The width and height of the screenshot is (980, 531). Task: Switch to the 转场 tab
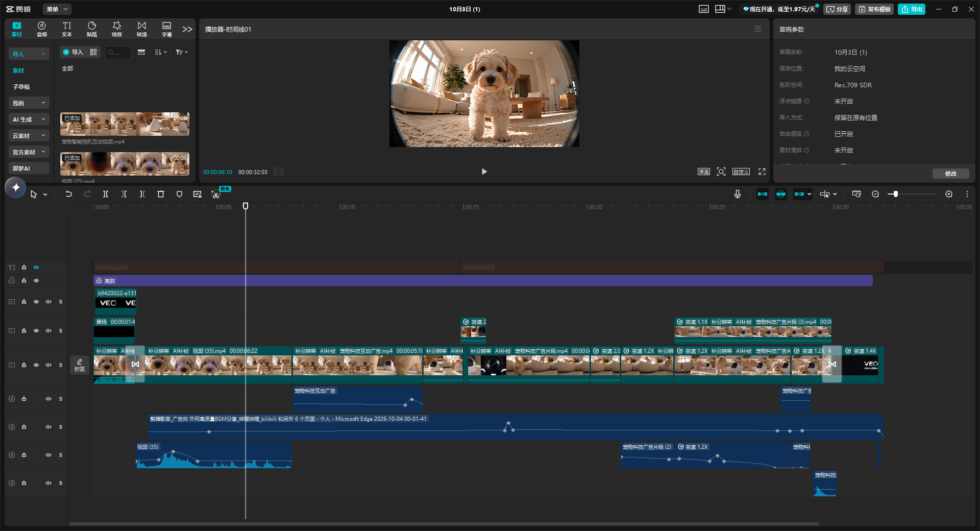[x=142, y=29]
